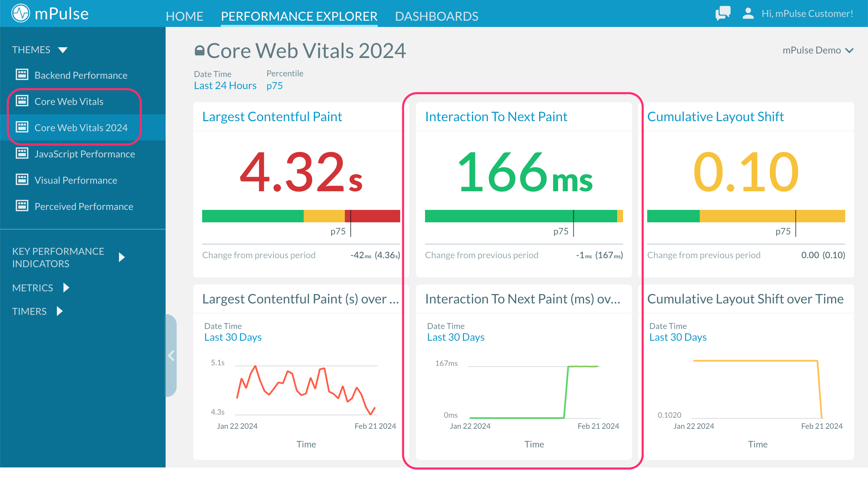Click the Visual Performance theme icon
This screenshot has width=868, height=484.
(x=22, y=180)
